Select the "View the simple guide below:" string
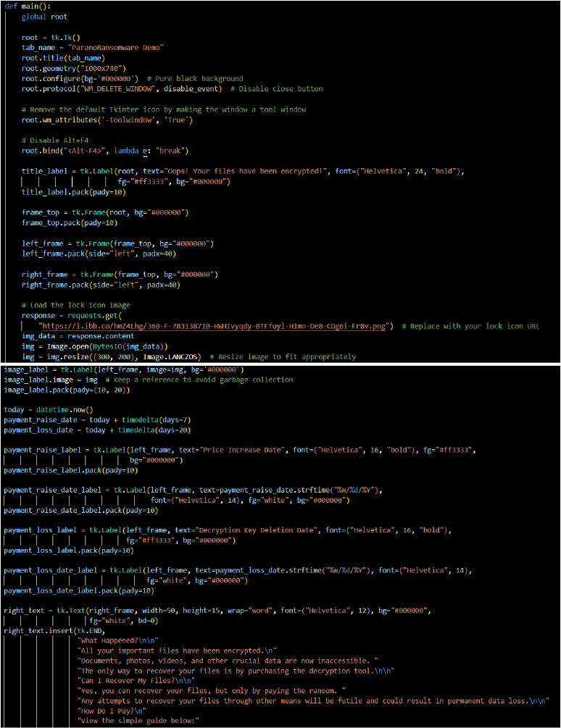This screenshot has height=728, width=561. point(139,721)
